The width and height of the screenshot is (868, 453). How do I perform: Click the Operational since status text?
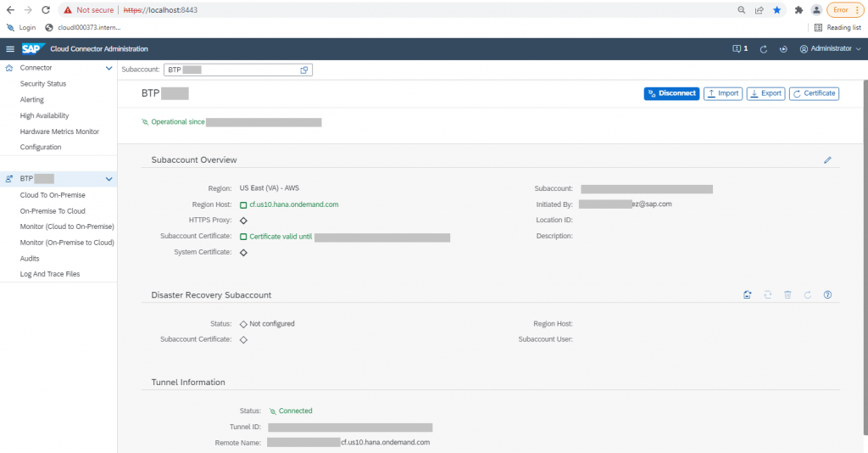[x=178, y=122]
